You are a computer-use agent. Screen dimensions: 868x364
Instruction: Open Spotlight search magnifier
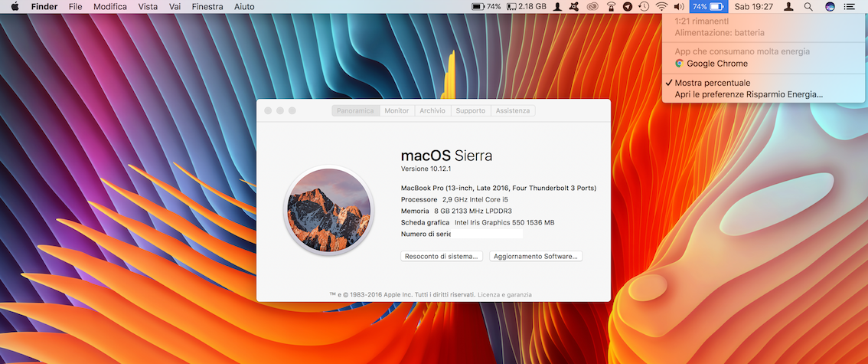click(809, 7)
